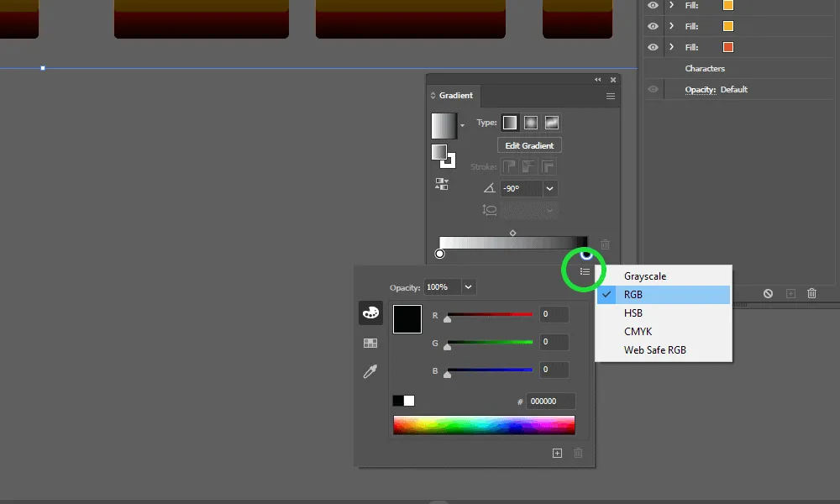Switch to the Swatches grid icon
840x504 pixels.
[x=370, y=343]
